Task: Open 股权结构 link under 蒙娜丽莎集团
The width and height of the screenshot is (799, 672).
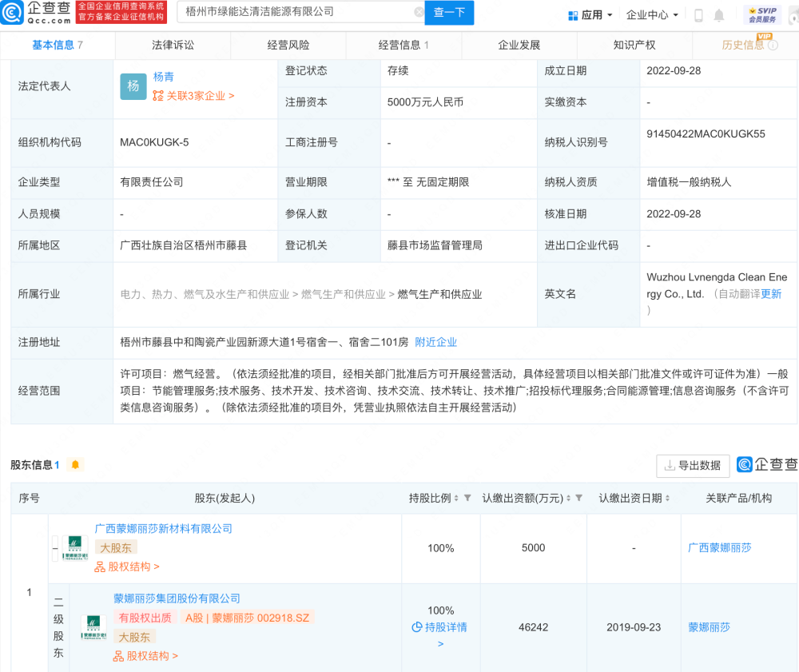Action: point(145,656)
